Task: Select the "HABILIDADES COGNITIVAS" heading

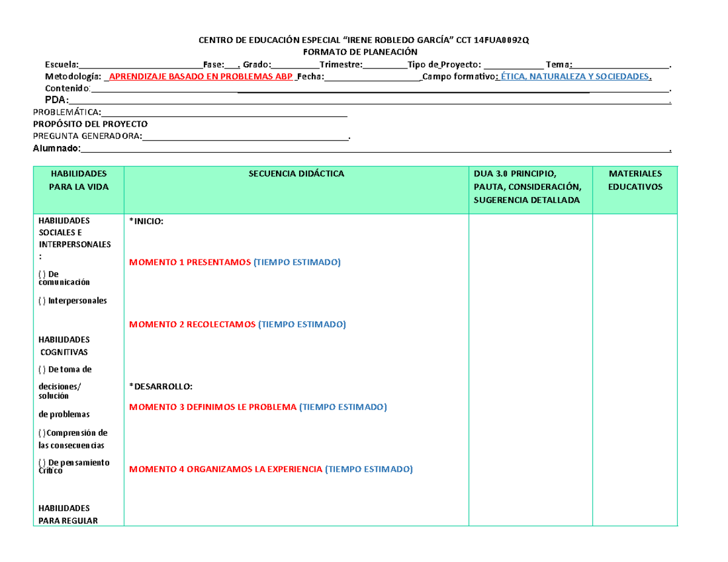Action: 64,346
